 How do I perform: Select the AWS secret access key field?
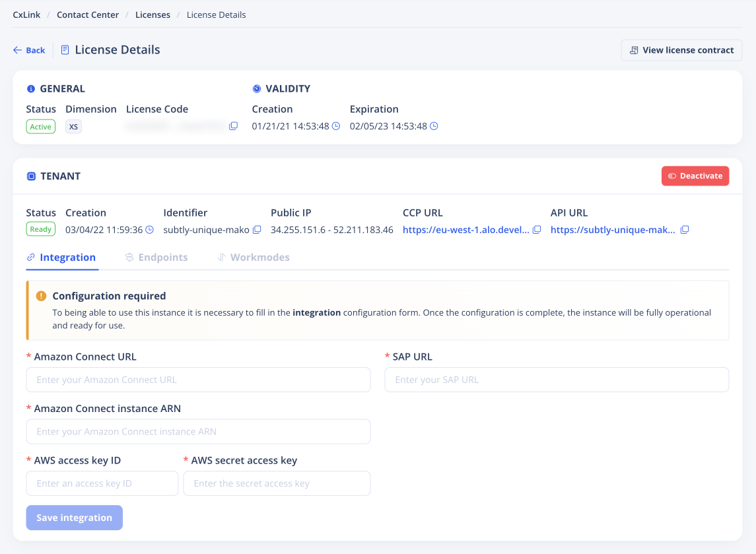click(277, 483)
